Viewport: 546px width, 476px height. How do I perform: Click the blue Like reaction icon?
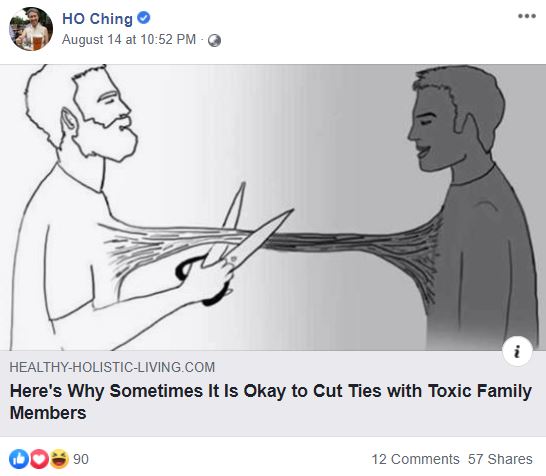(x=19, y=459)
